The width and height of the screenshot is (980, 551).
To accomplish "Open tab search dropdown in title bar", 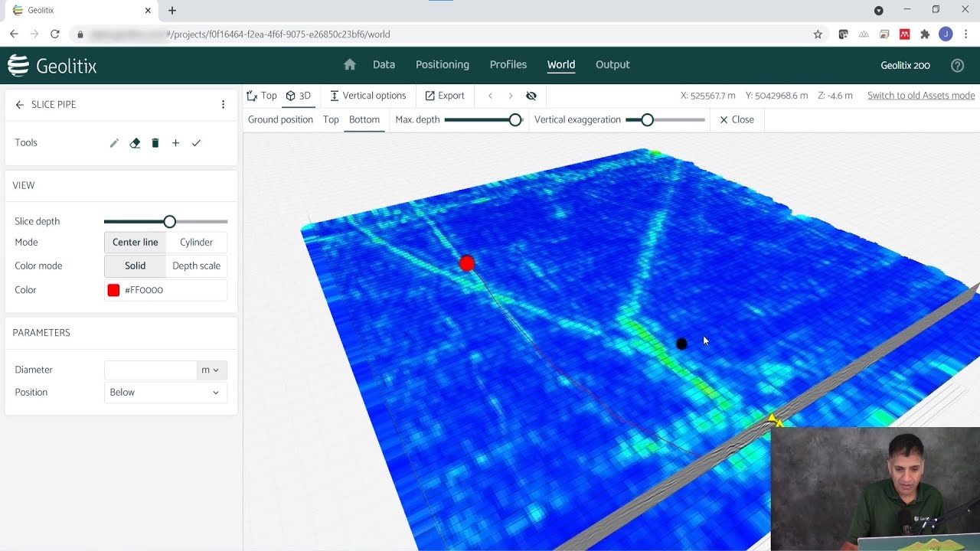I will point(879,11).
